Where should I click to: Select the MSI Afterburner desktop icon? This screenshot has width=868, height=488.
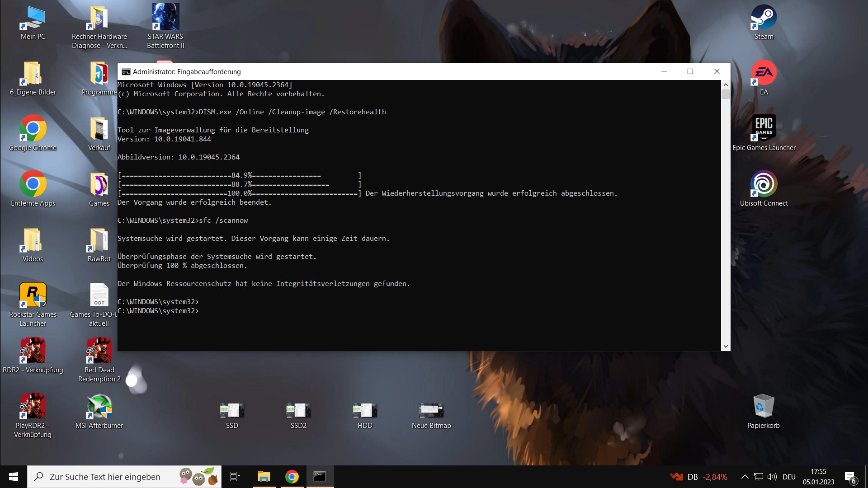(99, 407)
